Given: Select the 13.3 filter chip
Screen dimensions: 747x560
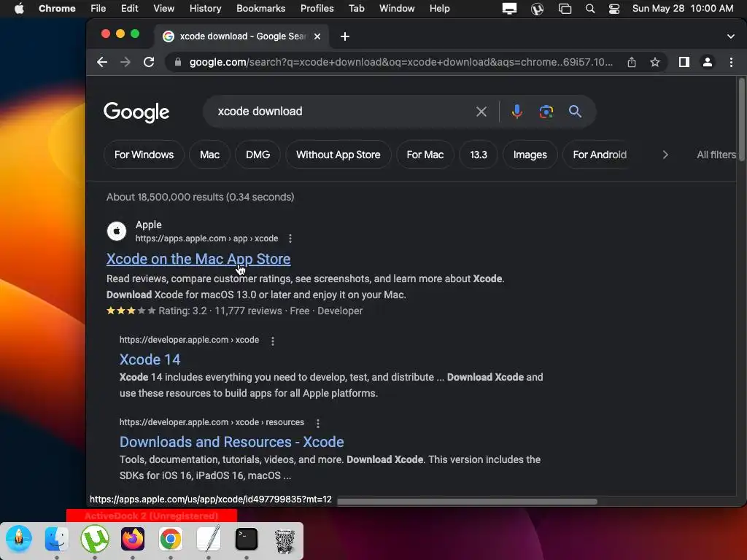Looking at the screenshot, I should pos(479,155).
